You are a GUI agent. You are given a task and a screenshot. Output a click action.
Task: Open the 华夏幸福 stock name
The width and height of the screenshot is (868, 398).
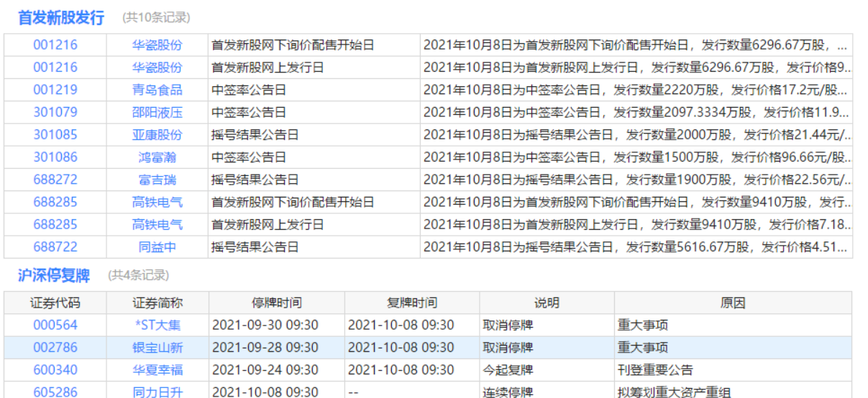coord(157,370)
